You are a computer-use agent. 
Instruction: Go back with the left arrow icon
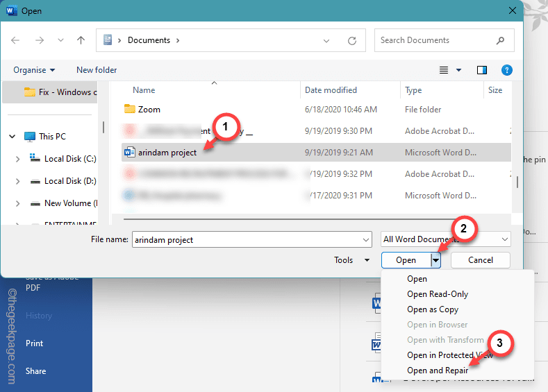click(x=15, y=40)
